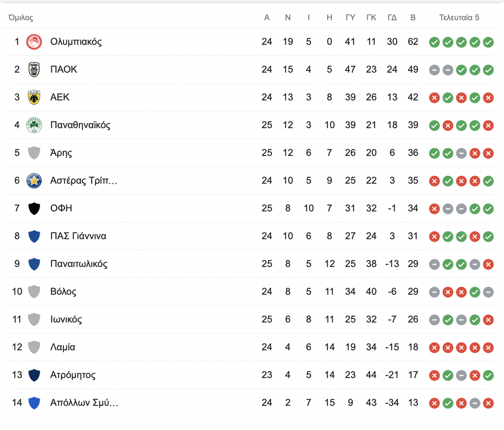
Task: Click the Ολυμπιακός club logo
Action: click(x=34, y=42)
